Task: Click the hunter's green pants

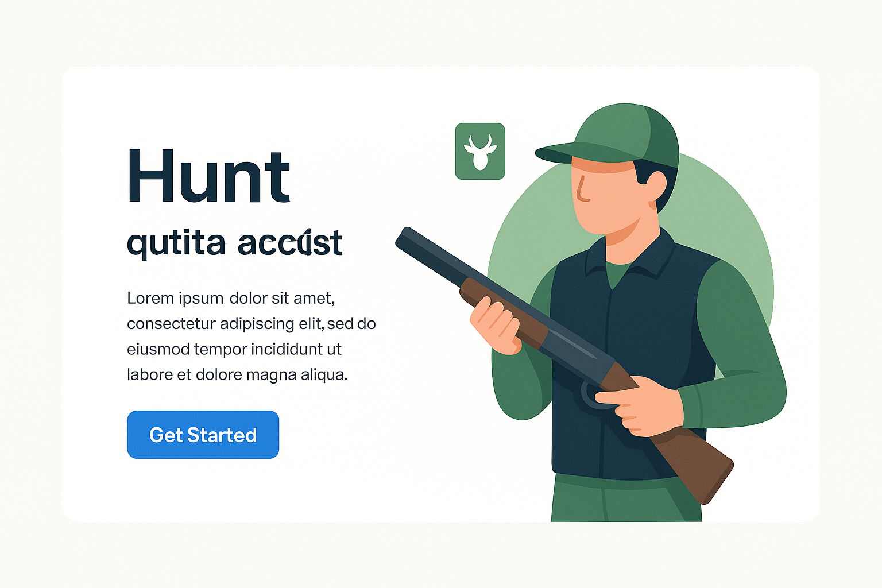Action: coord(626,498)
